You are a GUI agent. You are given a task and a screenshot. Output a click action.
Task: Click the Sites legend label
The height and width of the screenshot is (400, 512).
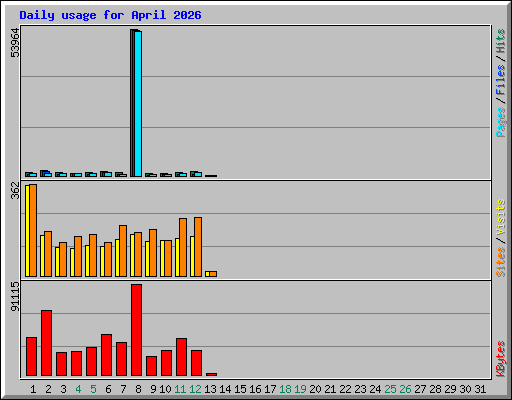501,262
